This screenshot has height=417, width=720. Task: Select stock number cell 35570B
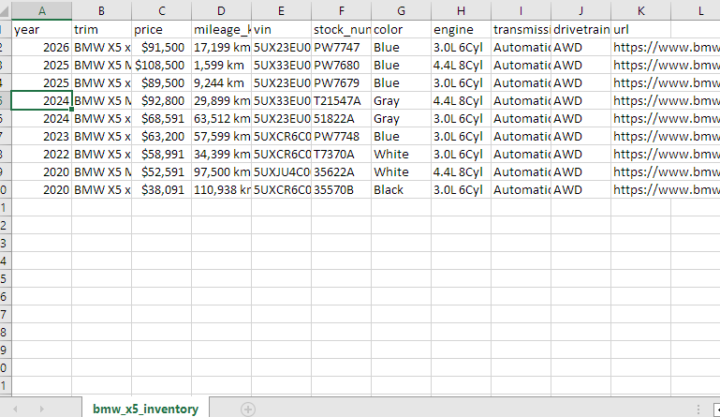click(341, 190)
